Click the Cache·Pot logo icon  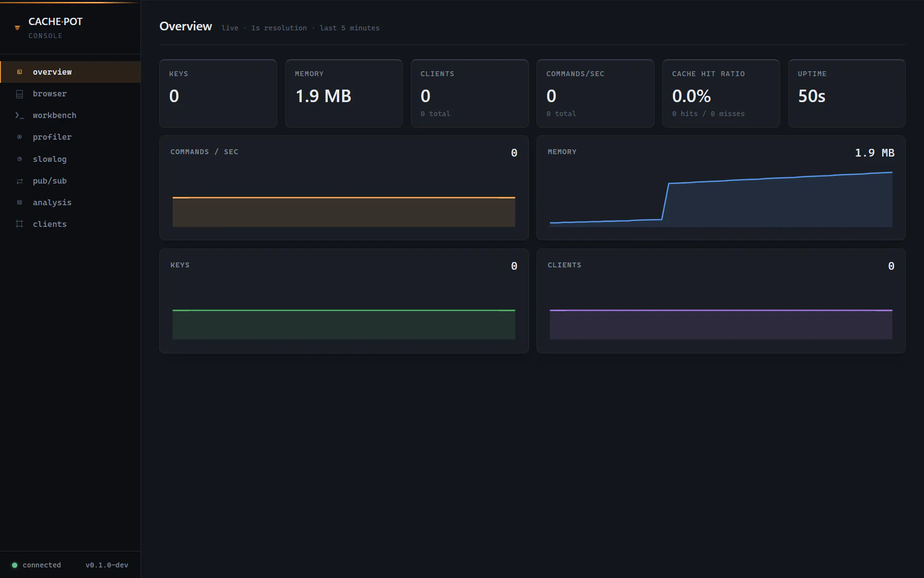pyautogui.click(x=17, y=28)
